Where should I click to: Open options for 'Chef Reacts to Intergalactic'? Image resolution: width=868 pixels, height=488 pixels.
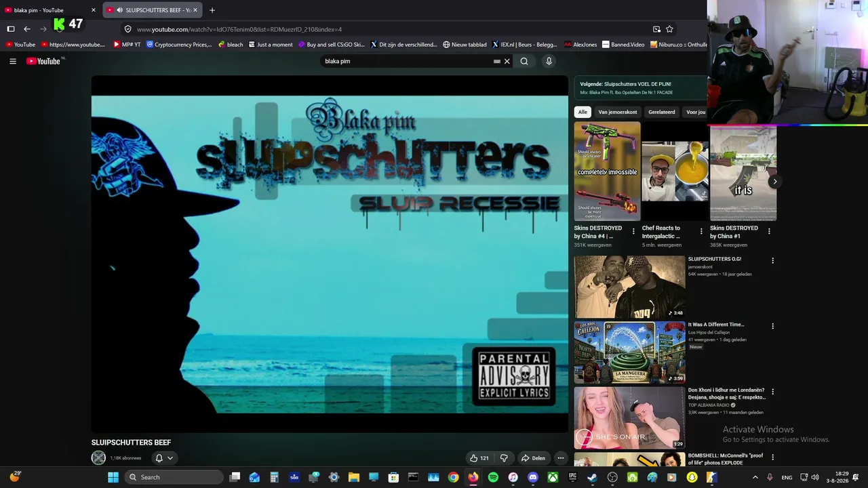(x=701, y=232)
